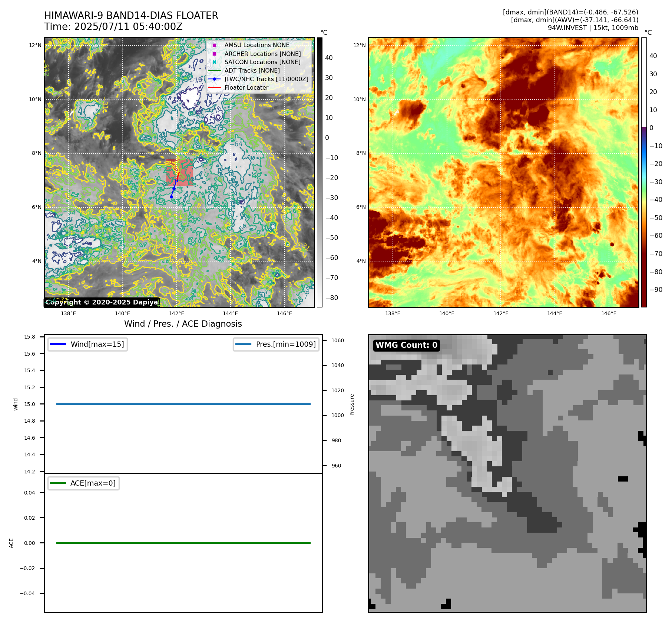This screenshot has width=672, height=626.
Task: Select the Floater Locater legend text
Action: click(x=246, y=88)
